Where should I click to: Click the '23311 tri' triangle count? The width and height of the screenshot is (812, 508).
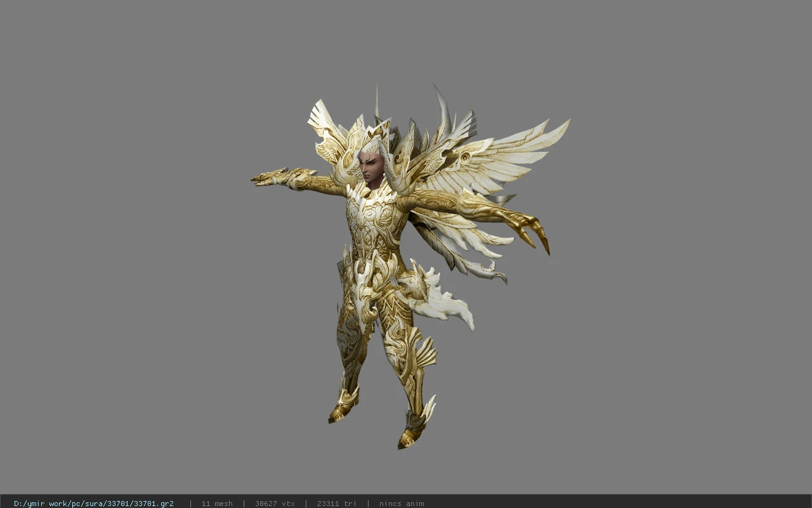[337, 504]
